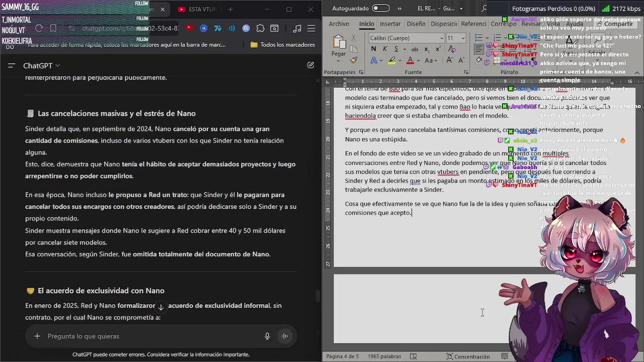Screen dimensions: 644x362
Task: Click the tab search icon in browser toolbar
Action: click(274, 29)
